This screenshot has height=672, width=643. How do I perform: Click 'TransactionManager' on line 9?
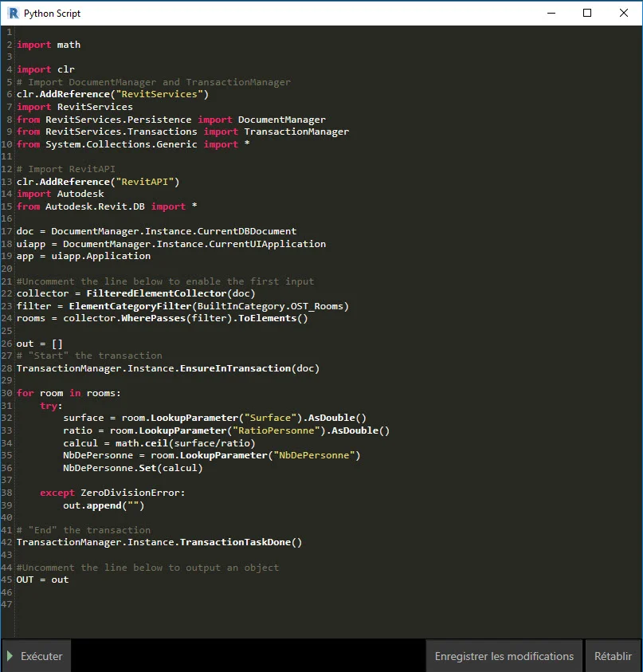[296, 132]
